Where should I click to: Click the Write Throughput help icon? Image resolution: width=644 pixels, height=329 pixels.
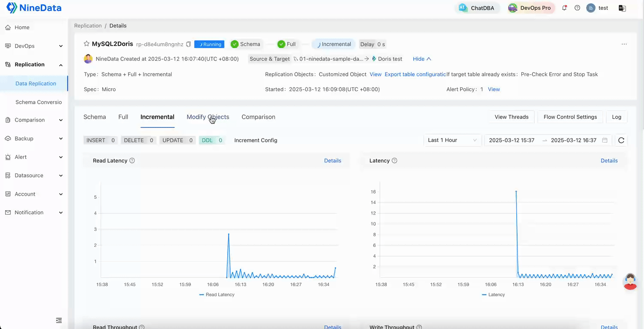point(419,327)
